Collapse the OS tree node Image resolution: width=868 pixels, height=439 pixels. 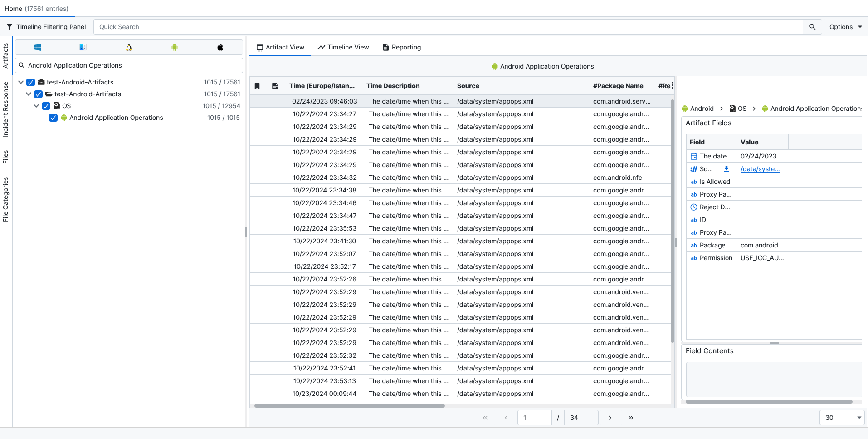coord(36,106)
